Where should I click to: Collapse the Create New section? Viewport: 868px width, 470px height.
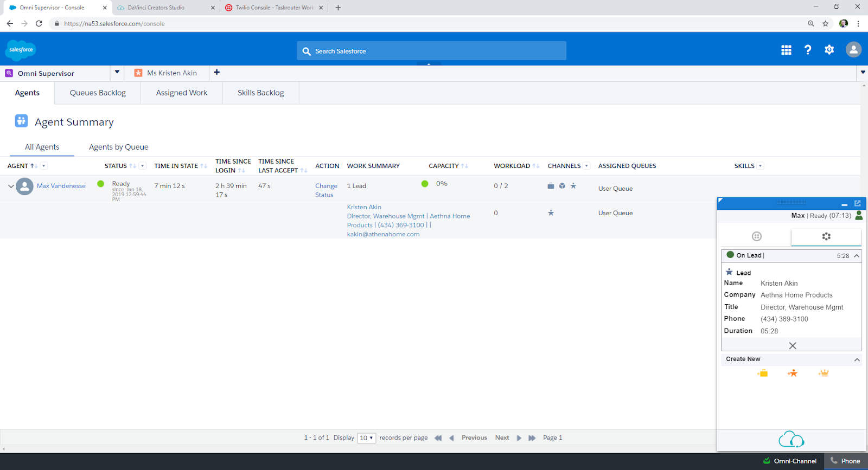point(857,359)
